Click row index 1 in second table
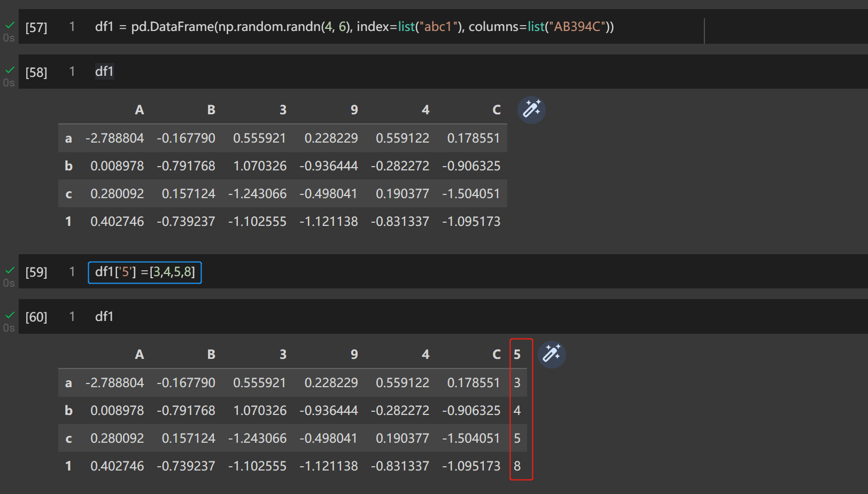The height and width of the screenshot is (494, 868). pos(68,466)
